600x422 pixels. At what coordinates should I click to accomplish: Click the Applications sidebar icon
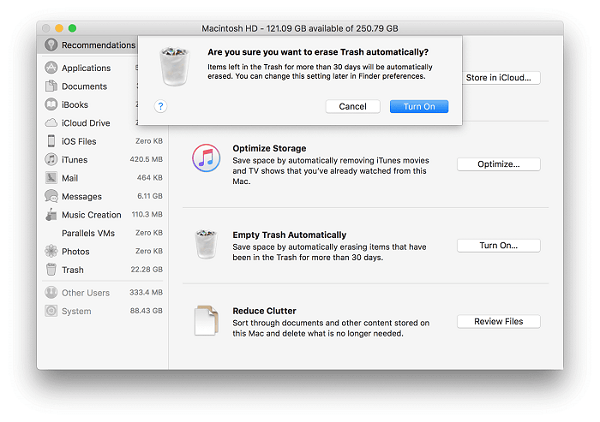click(51, 68)
